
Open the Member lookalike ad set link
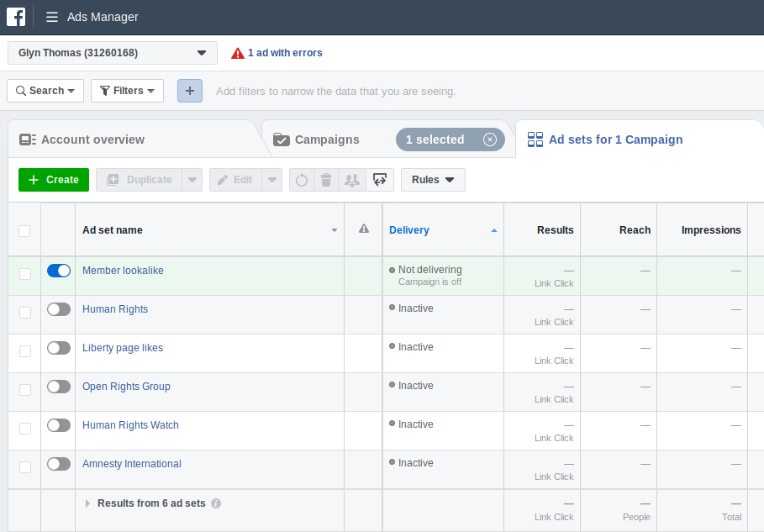(123, 271)
